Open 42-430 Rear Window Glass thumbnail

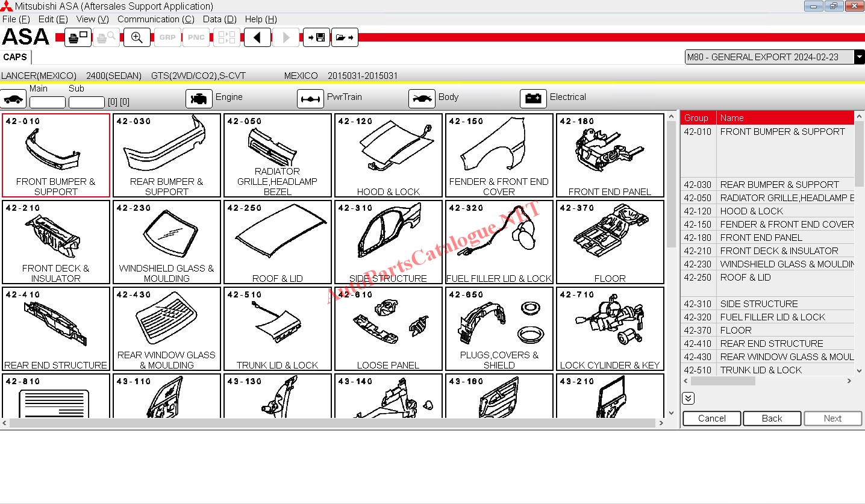click(167, 329)
